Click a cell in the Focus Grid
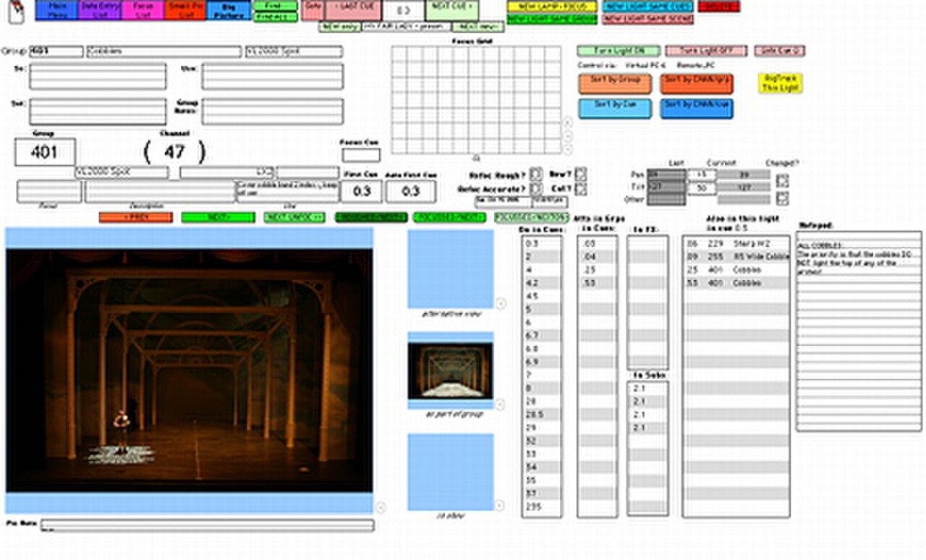Screen dimensions: 926x560 point(476,101)
